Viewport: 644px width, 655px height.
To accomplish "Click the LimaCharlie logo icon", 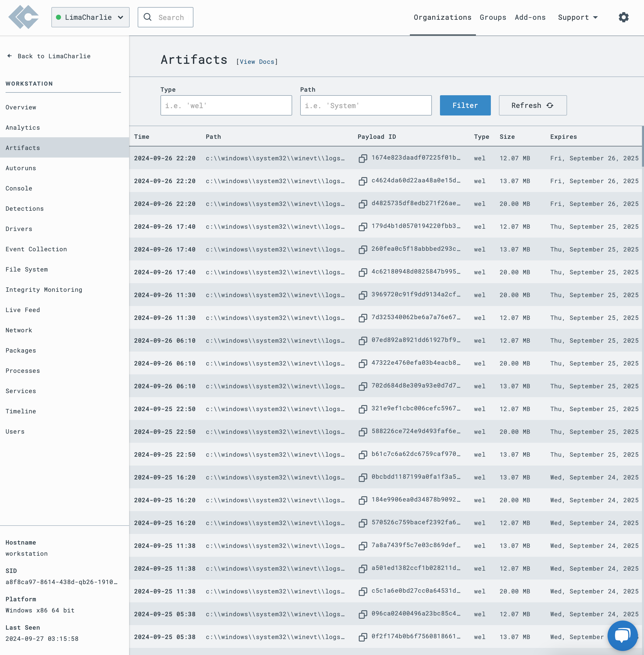I will tap(23, 17).
